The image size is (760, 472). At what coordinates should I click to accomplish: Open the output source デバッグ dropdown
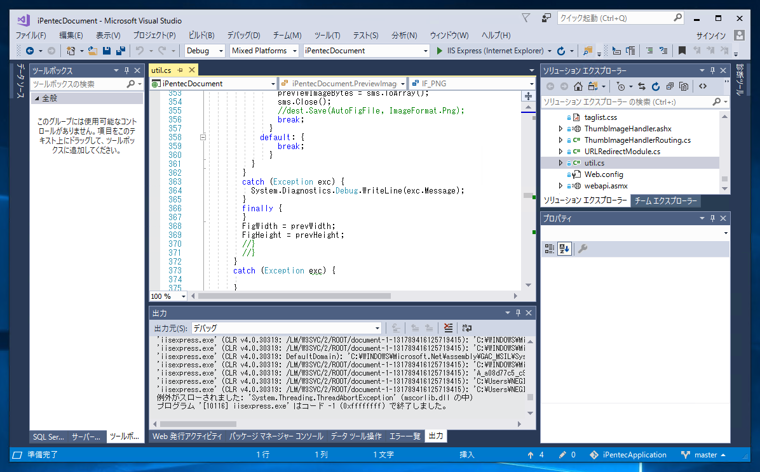[377, 328]
